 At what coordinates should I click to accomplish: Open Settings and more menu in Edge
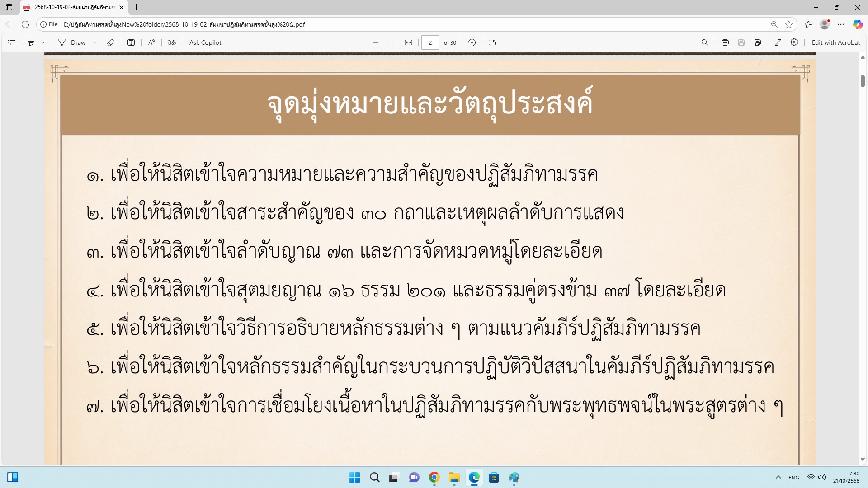[841, 24]
